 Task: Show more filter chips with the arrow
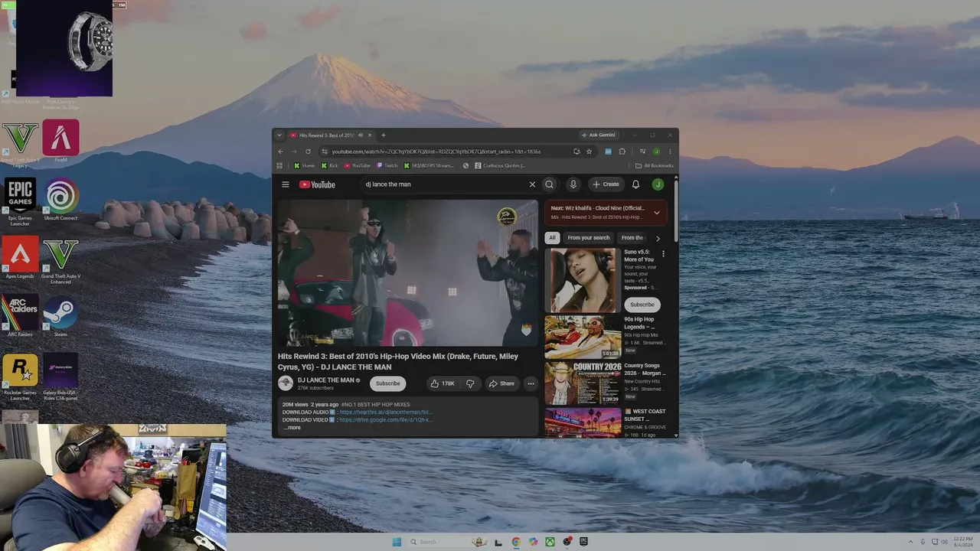[x=657, y=238]
